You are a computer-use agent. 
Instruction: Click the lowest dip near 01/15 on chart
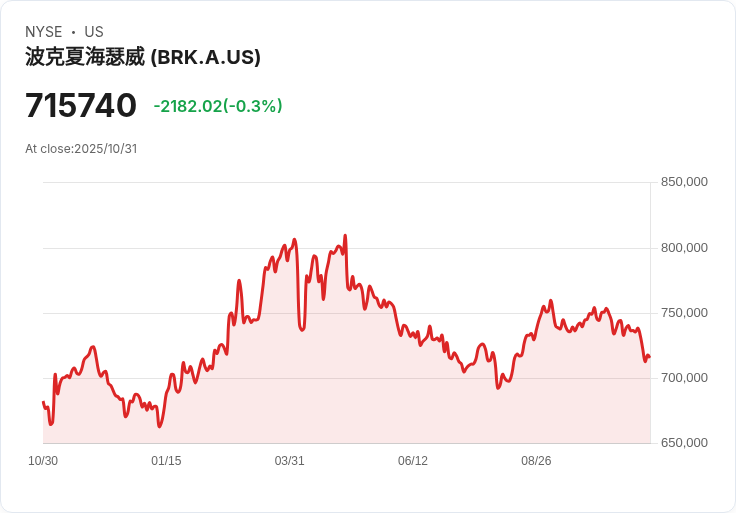tap(160, 426)
